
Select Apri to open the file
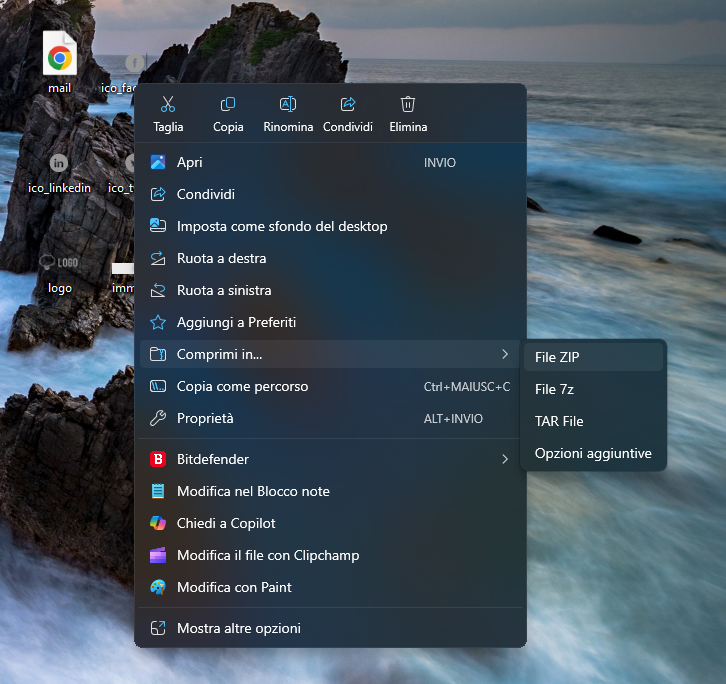click(190, 162)
